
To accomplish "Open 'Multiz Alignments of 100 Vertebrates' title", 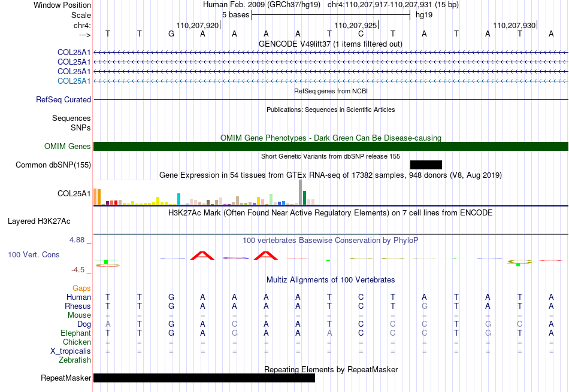I will click(331, 280).
